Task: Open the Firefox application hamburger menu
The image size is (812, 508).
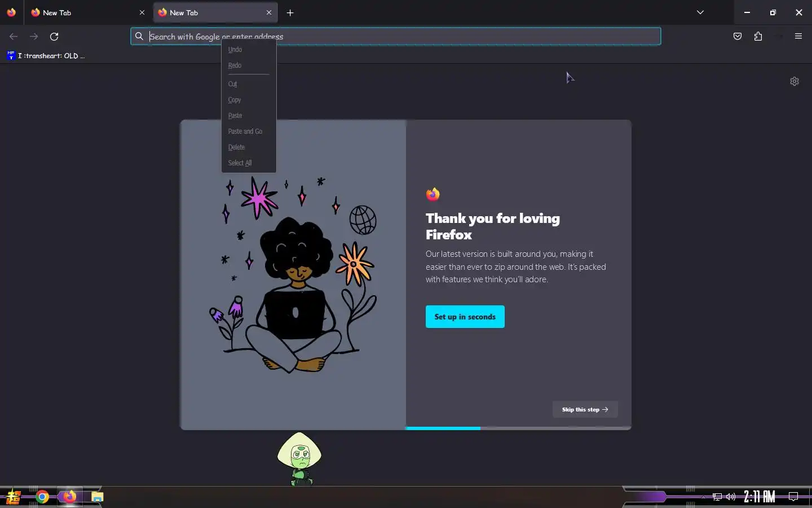Action: click(x=798, y=37)
